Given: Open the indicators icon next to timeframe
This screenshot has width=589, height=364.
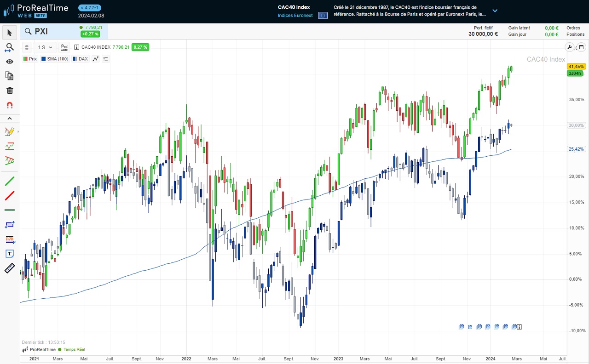Looking at the screenshot, I should (x=64, y=47).
